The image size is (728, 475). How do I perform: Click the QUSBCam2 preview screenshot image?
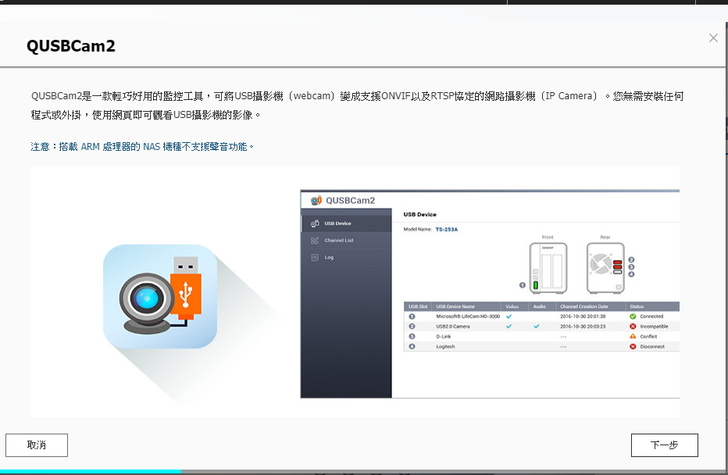[x=490, y=294]
